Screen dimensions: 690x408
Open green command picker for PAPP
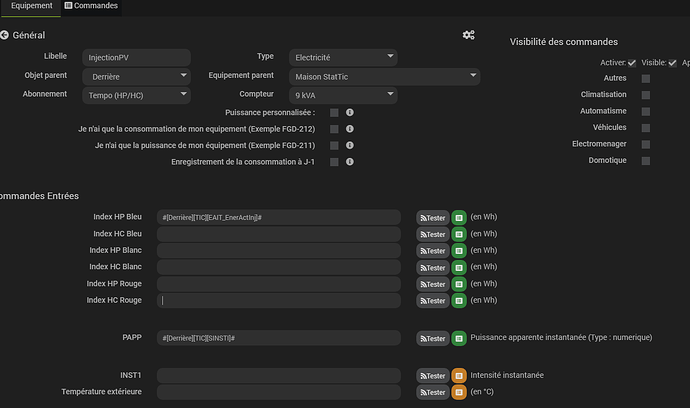click(x=459, y=338)
